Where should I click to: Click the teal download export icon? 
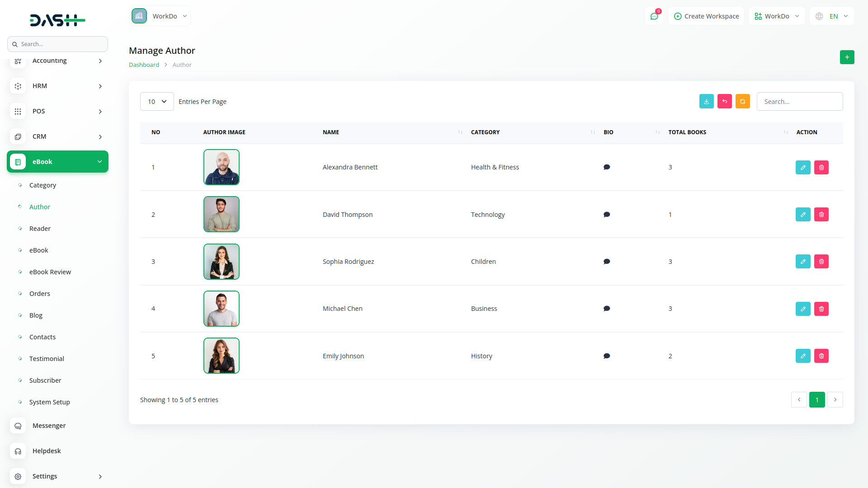point(706,102)
